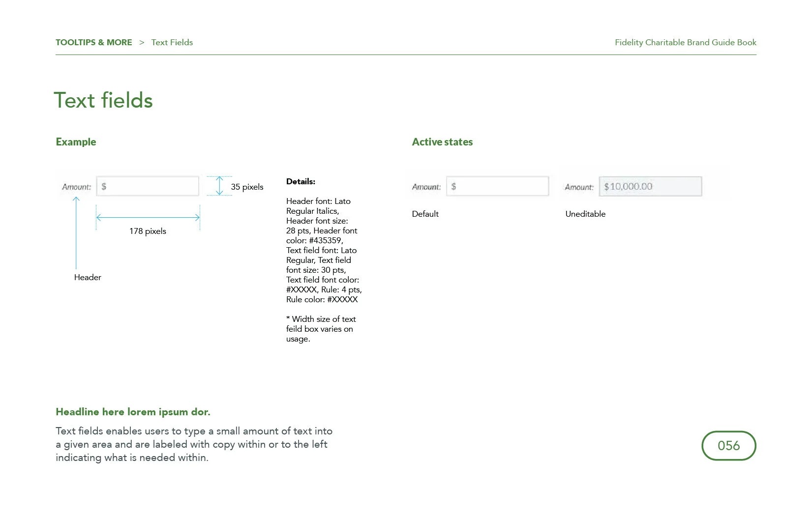The height and width of the screenshot is (516, 812).
Task: Click the Amount: label beside the Uneditable field
Action: 579,187
